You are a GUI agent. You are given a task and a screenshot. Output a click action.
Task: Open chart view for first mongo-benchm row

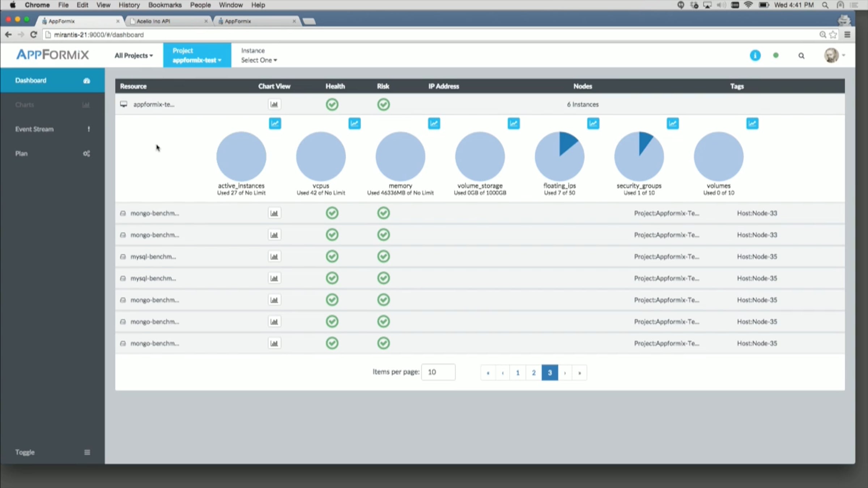pyautogui.click(x=274, y=213)
